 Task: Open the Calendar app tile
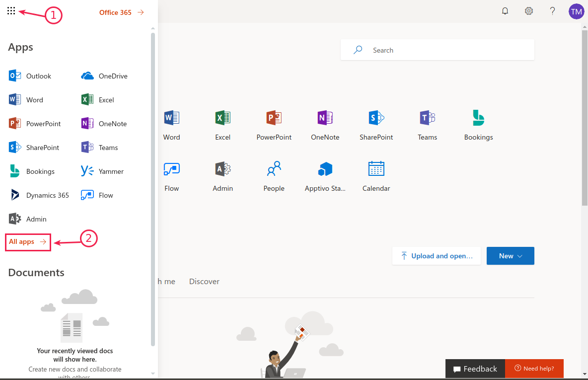tap(376, 176)
